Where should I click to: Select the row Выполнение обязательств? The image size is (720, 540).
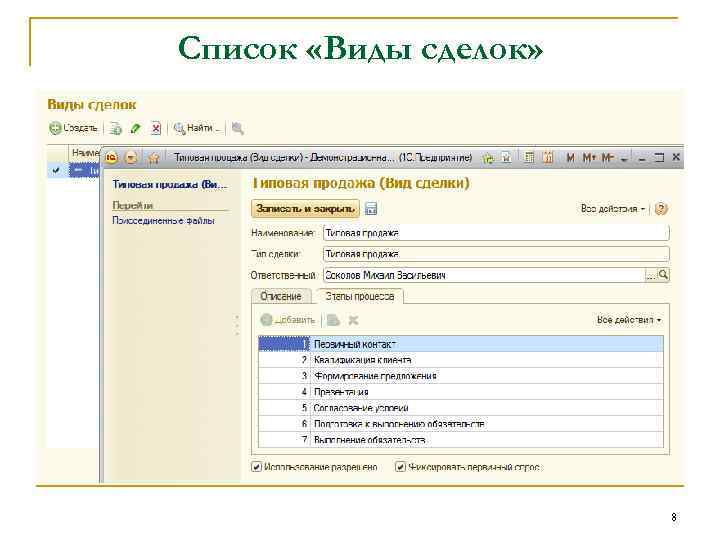click(x=461, y=439)
